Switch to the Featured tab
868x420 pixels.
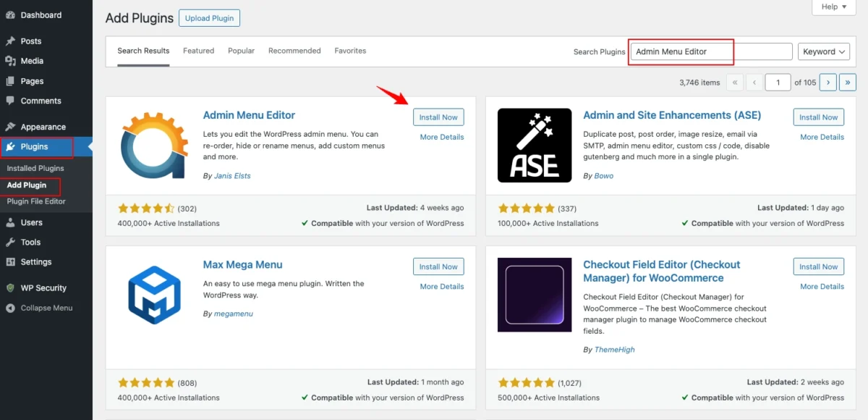pyautogui.click(x=198, y=51)
